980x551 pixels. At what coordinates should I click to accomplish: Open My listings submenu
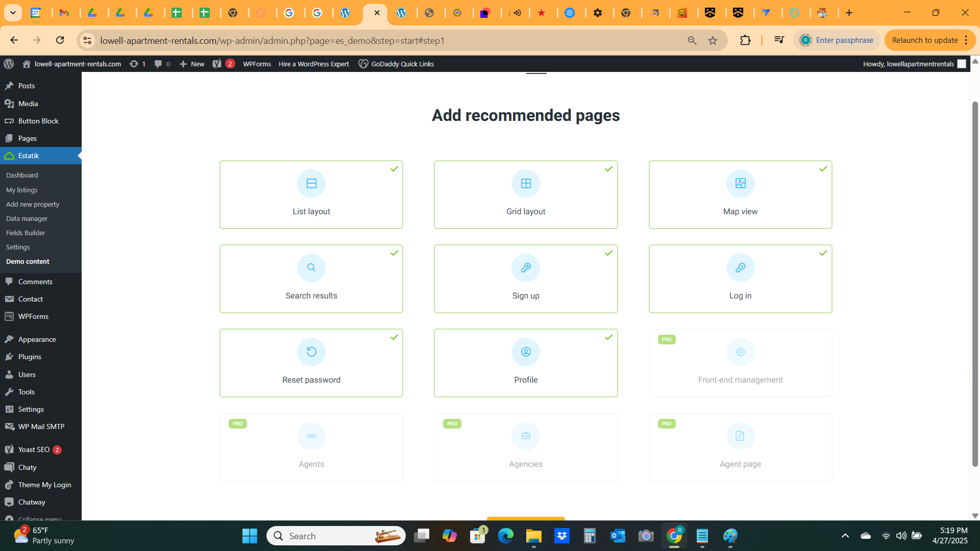click(x=22, y=190)
